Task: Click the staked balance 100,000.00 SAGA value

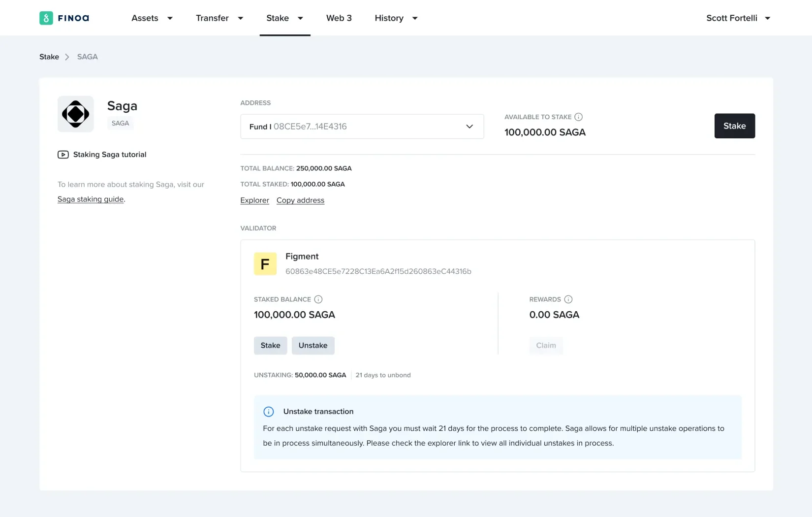Action: 294,315
